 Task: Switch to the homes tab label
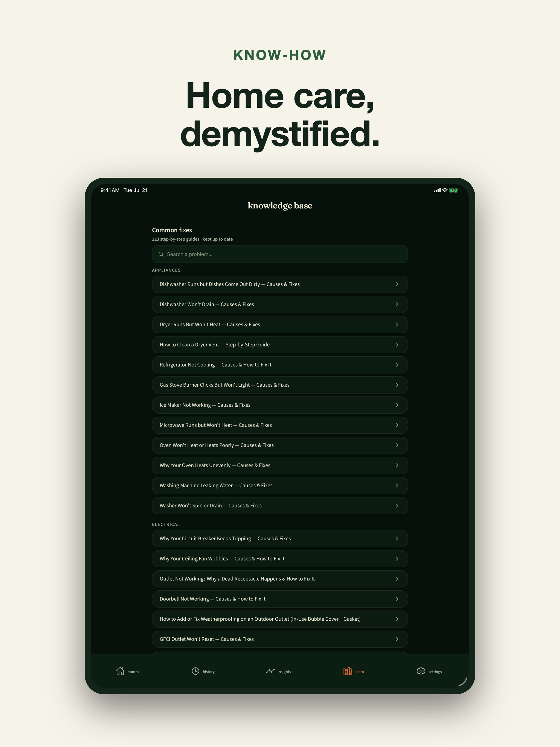click(133, 672)
